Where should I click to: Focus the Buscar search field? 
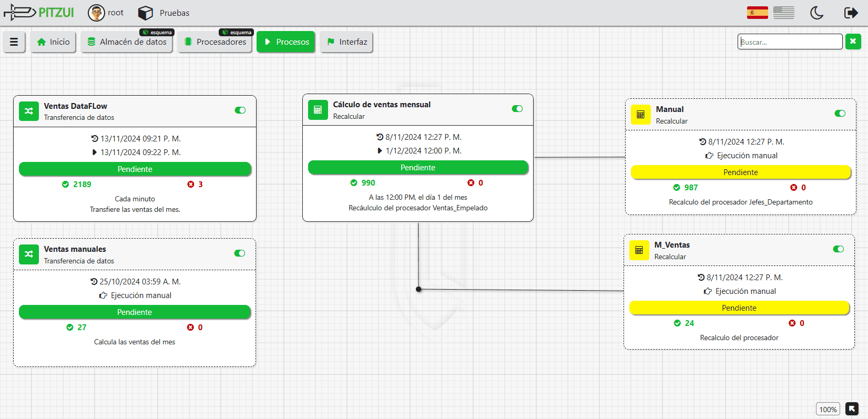pos(790,42)
